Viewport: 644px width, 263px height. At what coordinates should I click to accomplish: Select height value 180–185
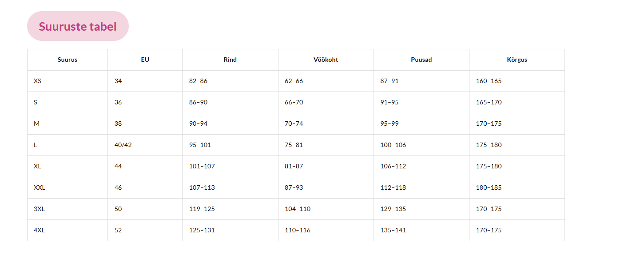tap(489, 187)
